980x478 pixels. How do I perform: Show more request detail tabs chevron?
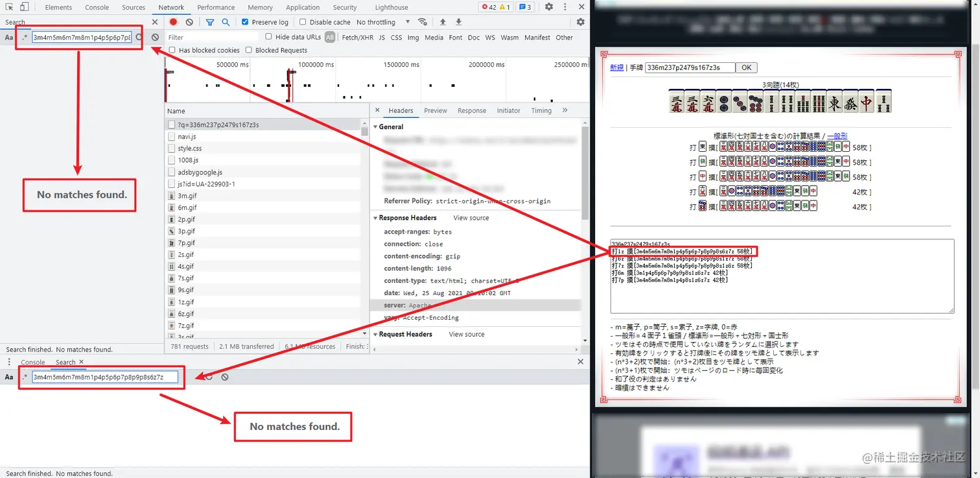click(565, 110)
